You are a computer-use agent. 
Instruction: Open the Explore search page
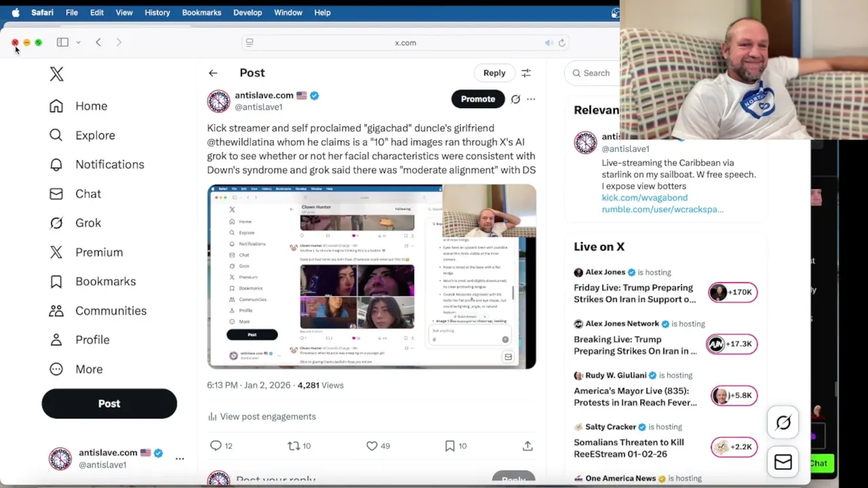tap(82, 135)
